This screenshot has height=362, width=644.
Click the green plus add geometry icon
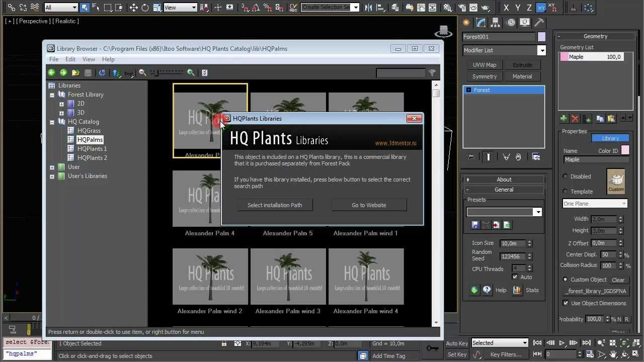click(x=563, y=119)
